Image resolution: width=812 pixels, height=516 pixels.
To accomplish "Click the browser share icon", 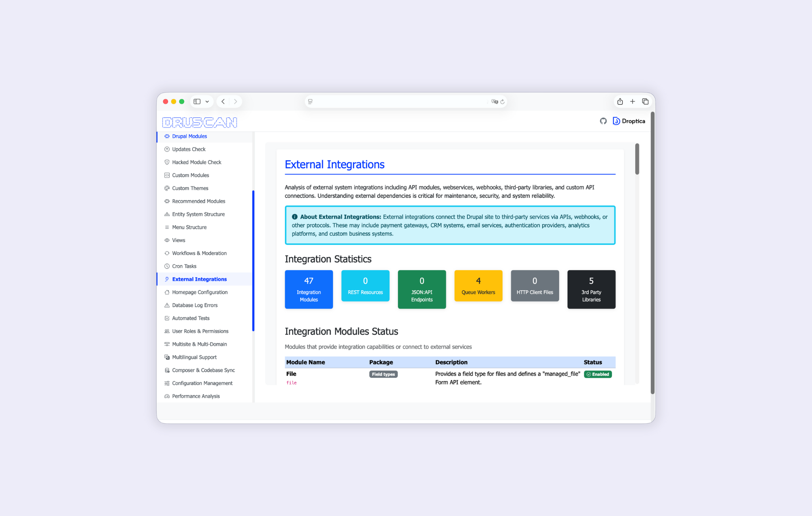I will 620,102.
